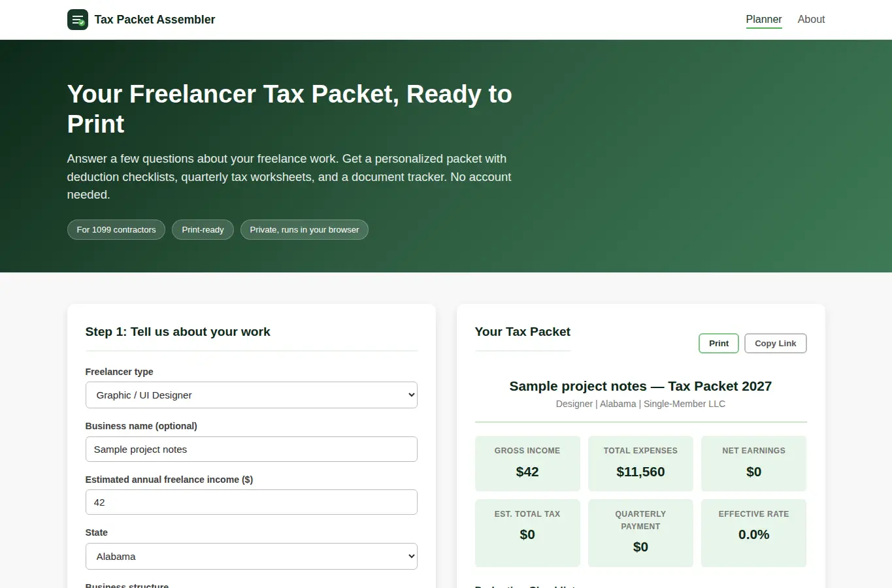Copy link to the tax packet
This screenshot has width=892, height=588.
pyautogui.click(x=776, y=344)
